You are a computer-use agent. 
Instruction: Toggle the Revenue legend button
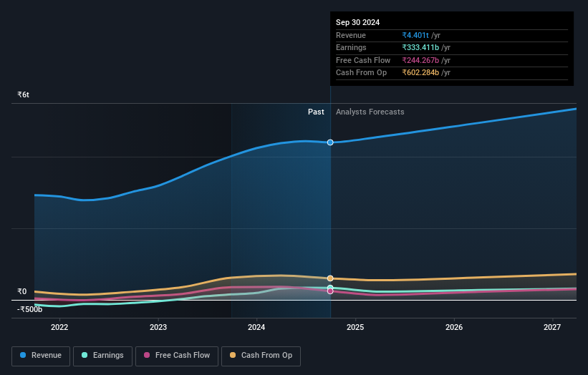[41, 356]
